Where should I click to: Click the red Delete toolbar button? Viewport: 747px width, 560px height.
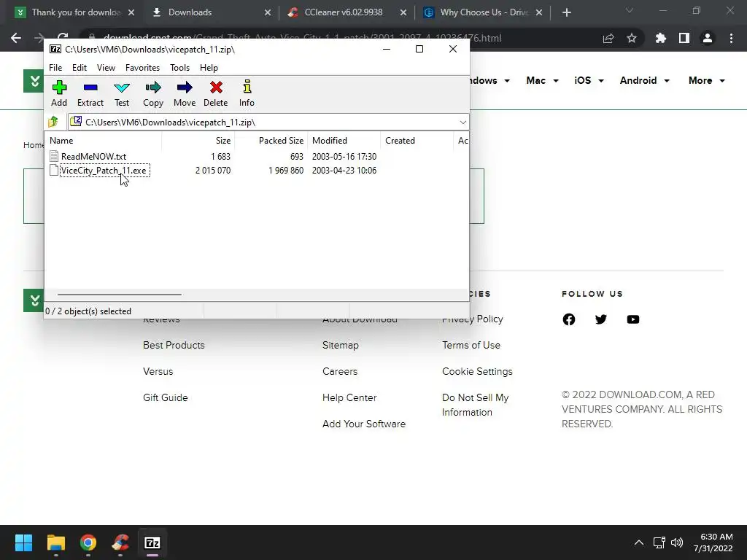[x=216, y=94]
